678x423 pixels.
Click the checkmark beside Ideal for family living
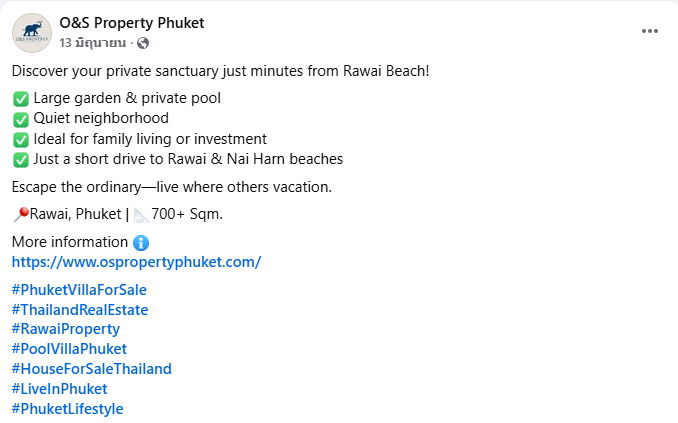pos(21,139)
